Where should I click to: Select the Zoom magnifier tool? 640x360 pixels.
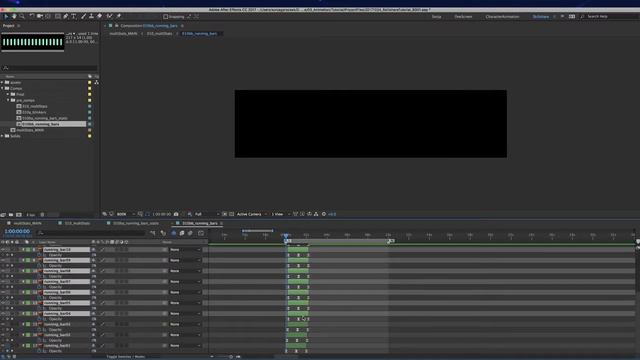pos(22,16)
